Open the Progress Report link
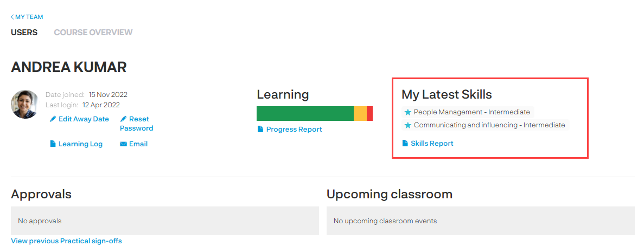Viewport: 644px width, 246px height. point(294,130)
